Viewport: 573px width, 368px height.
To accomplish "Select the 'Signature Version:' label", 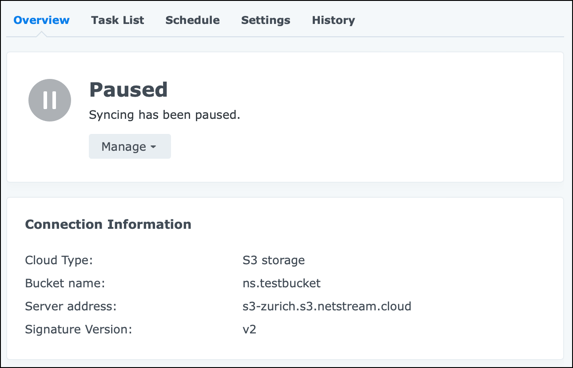I will click(x=78, y=330).
